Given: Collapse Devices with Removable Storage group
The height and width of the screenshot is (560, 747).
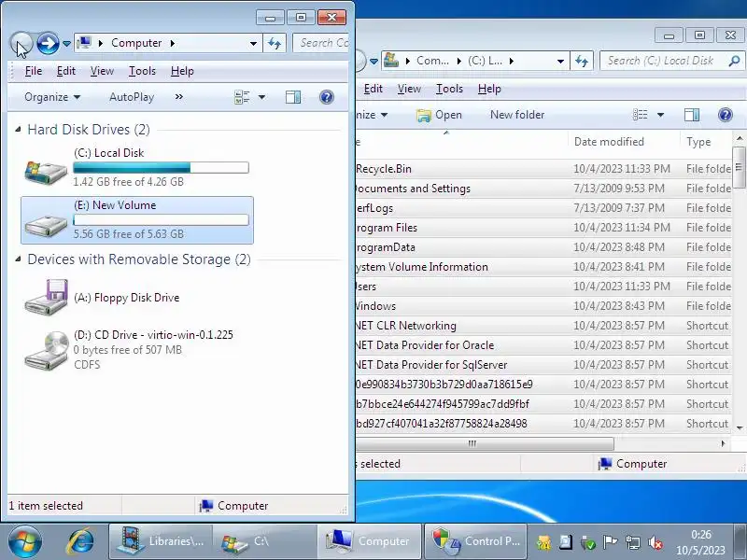Looking at the screenshot, I should click(x=18, y=259).
